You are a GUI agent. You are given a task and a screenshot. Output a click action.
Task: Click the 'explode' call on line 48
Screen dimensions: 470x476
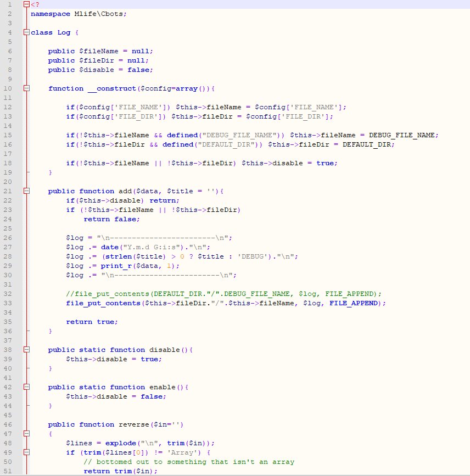pyautogui.click(x=121, y=443)
